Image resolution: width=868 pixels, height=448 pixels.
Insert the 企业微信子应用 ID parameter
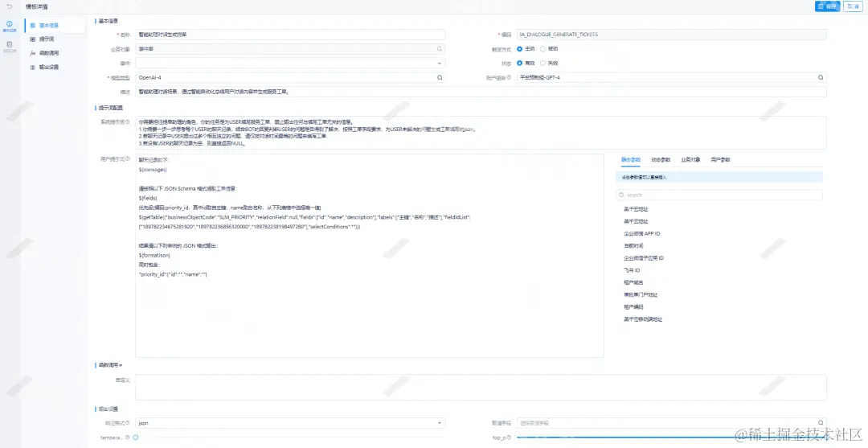tap(644, 258)
